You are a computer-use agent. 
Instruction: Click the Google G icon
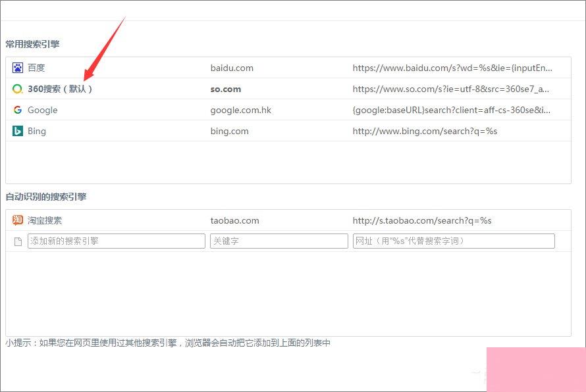click(18, 110)
